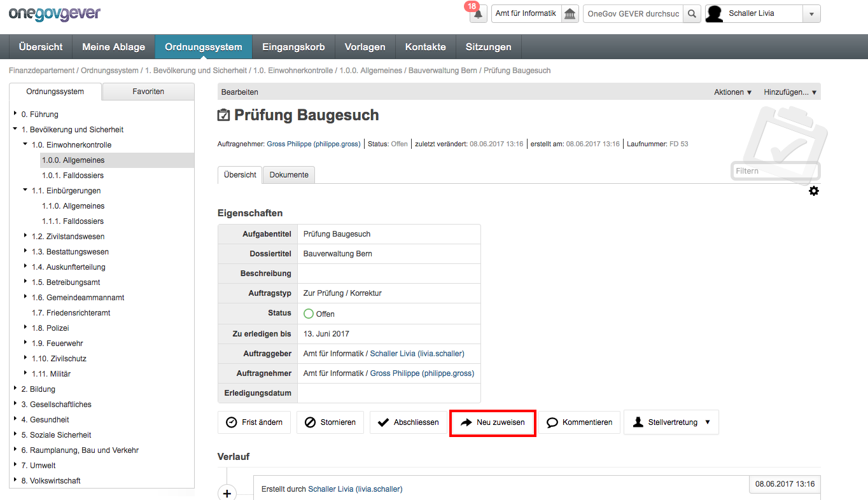Select 1.1.1. Falldossiers in tree
Image resolution: width=868 pixels, height=500 pixels.
pyautogui.click(x=73, y=221)
